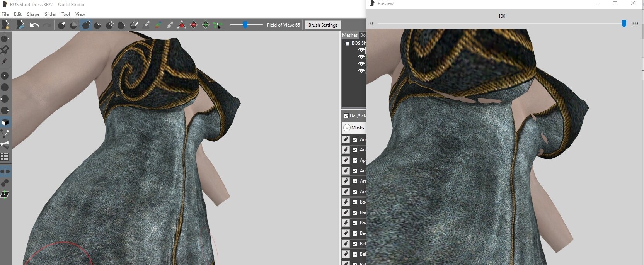The height and width of the screenshot is (265, 644).
Task: Enable the transform tool with axis arrows
Action: 5,37
